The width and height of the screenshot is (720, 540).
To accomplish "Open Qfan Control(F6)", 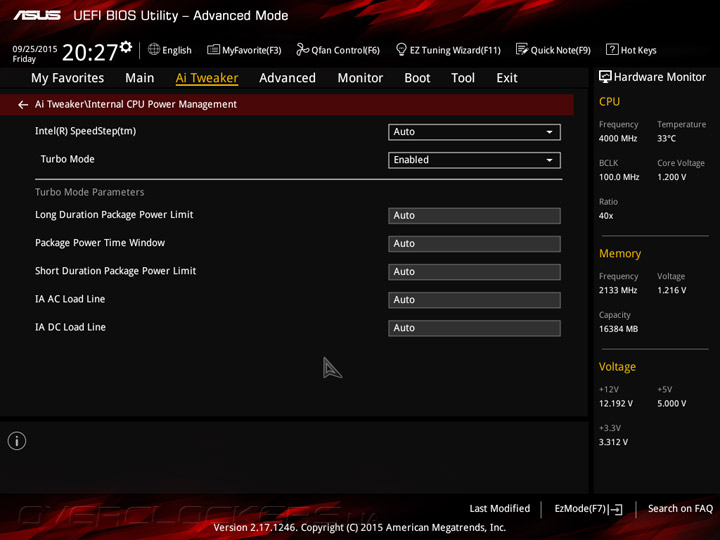I will point(338,50).
